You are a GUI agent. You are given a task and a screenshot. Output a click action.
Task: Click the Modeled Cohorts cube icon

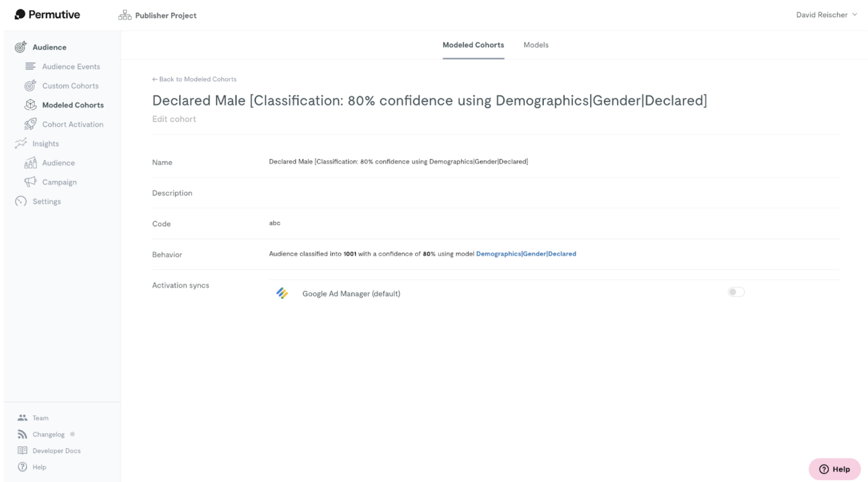(x=30, y=105)
